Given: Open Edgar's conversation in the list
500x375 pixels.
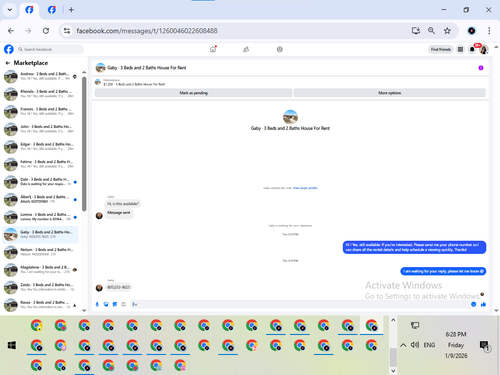Looking at the screenshot, I should (x=40, y=147).
